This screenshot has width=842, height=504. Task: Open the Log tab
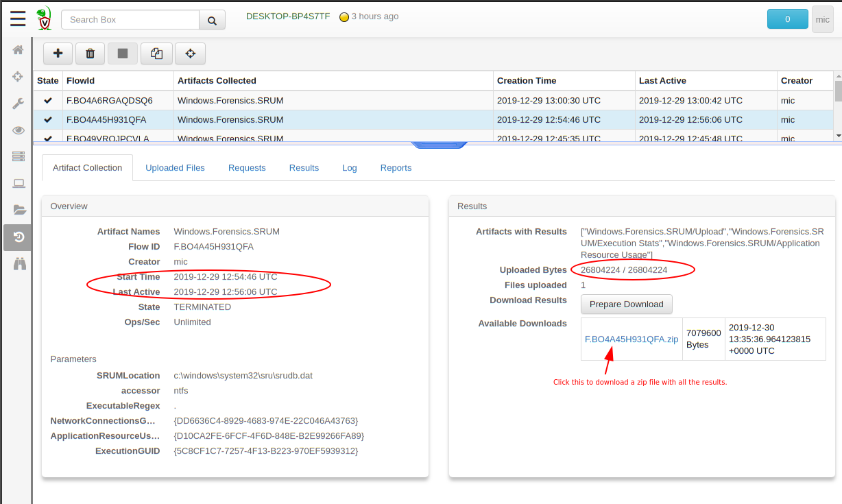(350, 168)
